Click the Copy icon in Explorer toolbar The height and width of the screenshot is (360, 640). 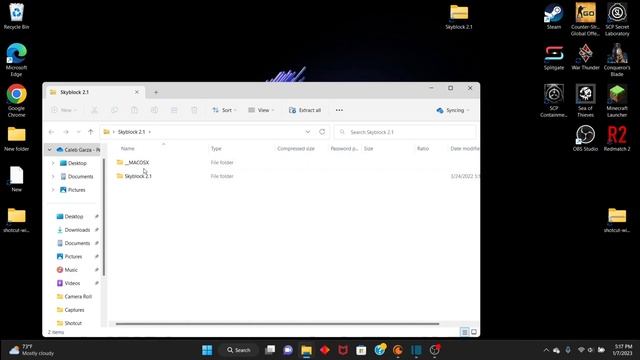[x=114, y=110]
